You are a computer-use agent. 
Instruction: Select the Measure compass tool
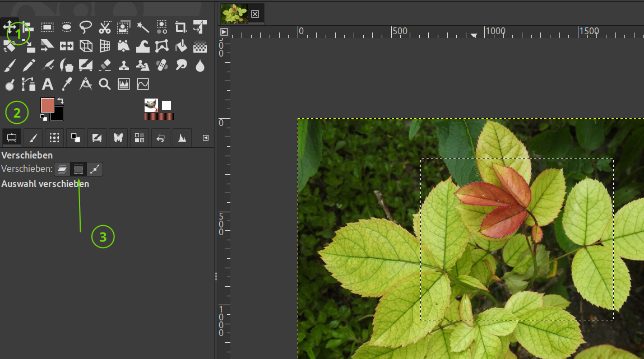click(85, 85)
